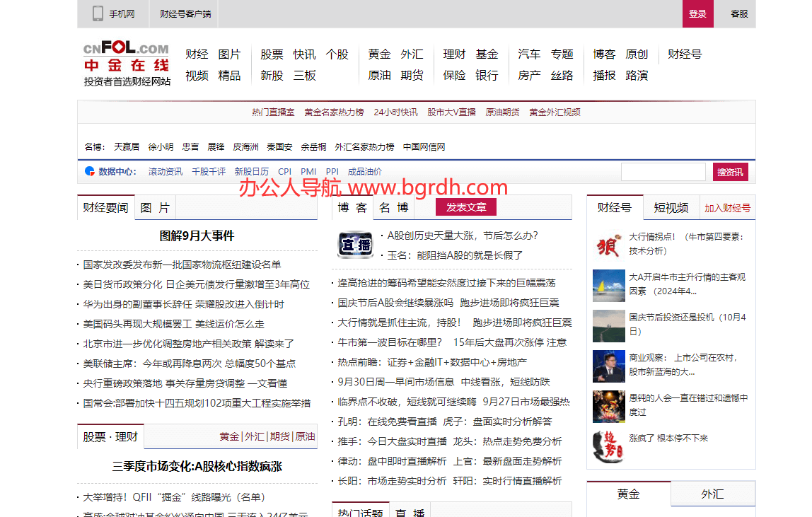812x517 pixels.
Task: Open the 图解9月大事件 headline link
Action: coord(197,235)
